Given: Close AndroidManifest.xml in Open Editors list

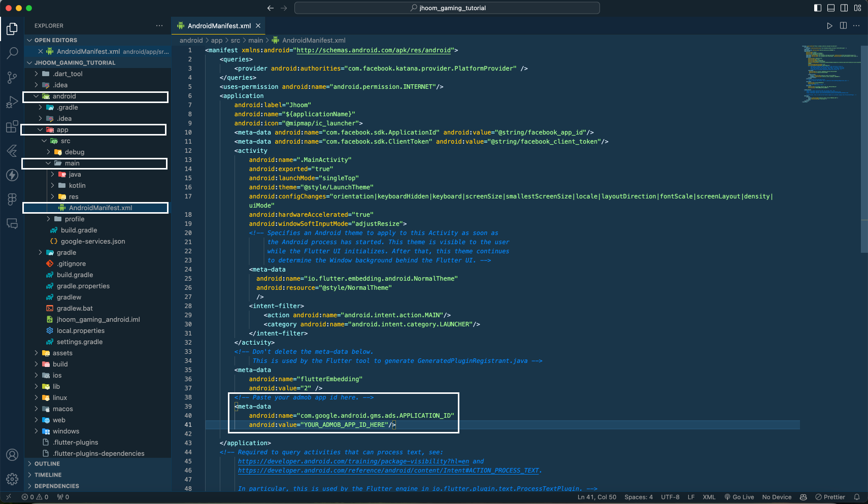Looking at the screenshot, I should click(x=41, y=52).
